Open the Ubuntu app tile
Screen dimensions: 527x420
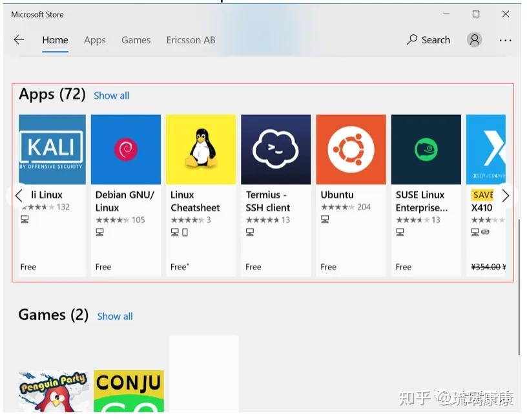351,149
